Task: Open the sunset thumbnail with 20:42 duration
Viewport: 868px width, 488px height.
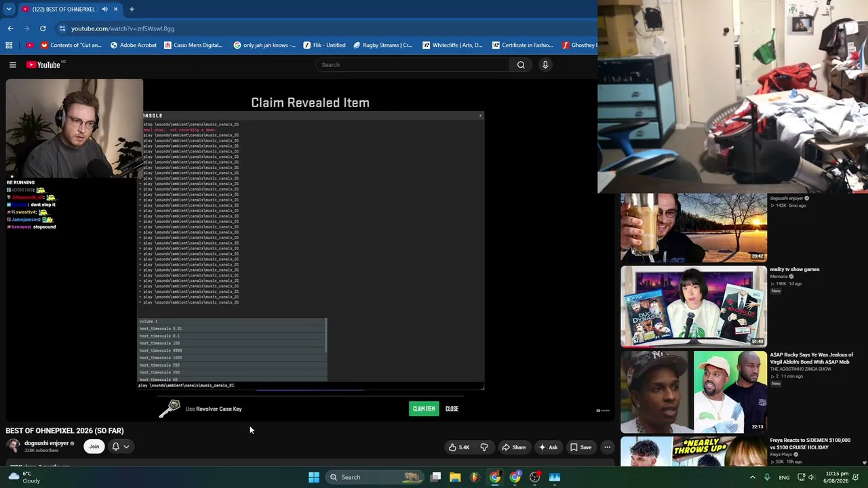Action: coord(694,227)
